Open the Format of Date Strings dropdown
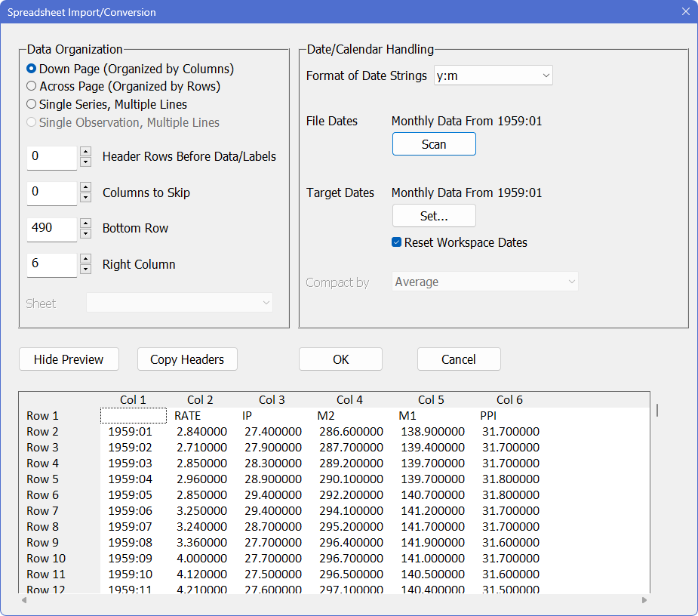Image resolution: width=698 pixels, height=616 pixels. coord(494,75)
